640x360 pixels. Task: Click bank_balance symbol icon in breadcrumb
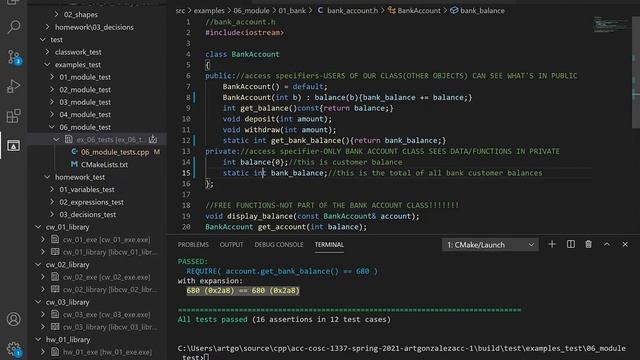pos(454,11)
